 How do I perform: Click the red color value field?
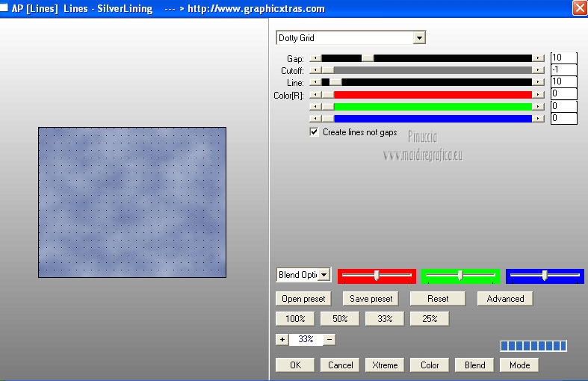(563, 93)
